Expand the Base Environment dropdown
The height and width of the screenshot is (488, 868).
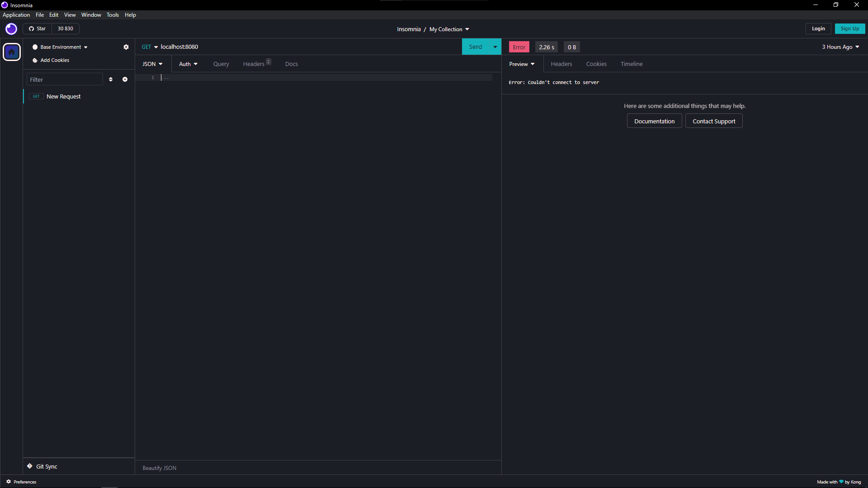60,47
